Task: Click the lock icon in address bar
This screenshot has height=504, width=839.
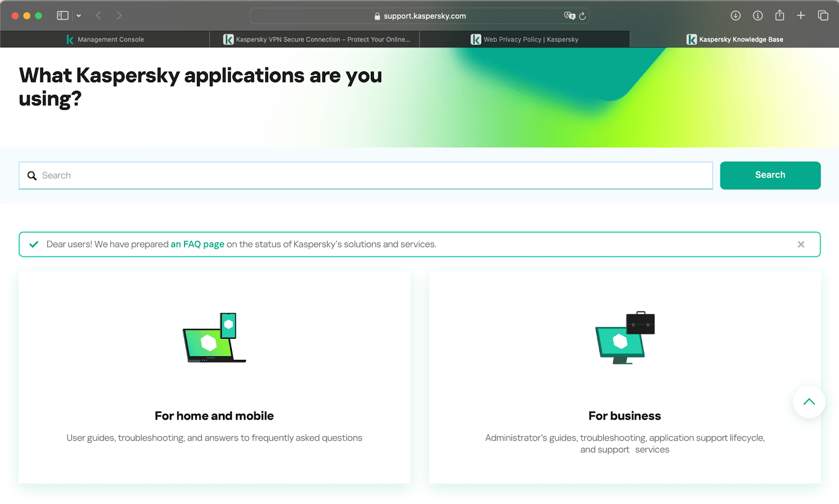Action: click(377, 16)
